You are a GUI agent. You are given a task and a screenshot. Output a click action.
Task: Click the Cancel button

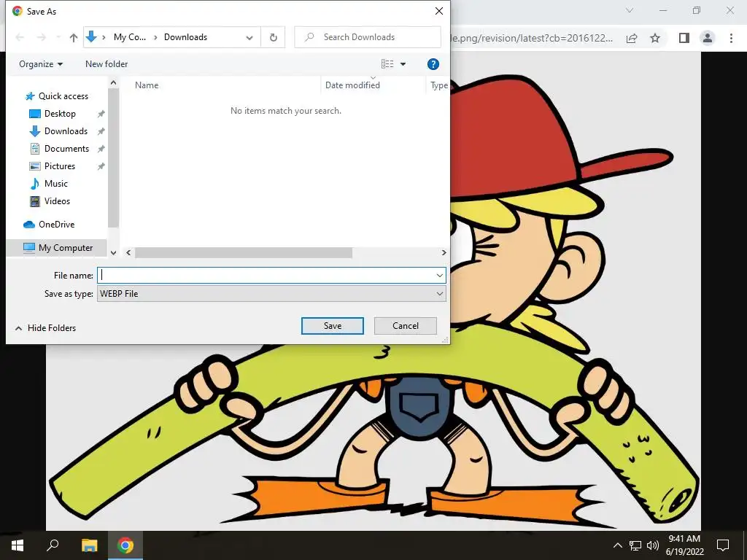point(406,326)
